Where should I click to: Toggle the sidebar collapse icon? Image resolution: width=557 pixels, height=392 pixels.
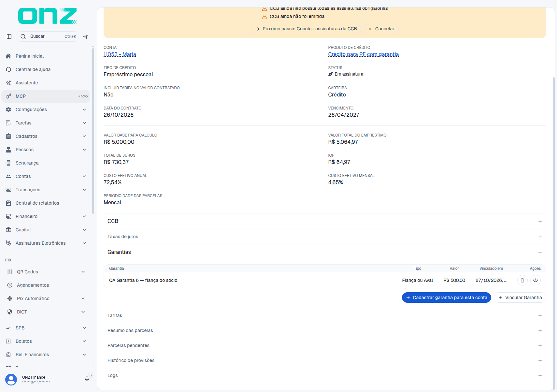tap(9, 36)
